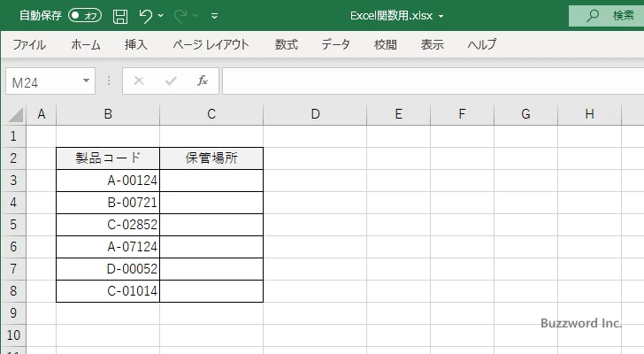The image size is (644, 354).
Task: Select cell containing C-02852
Action: [x=108, y=225]
